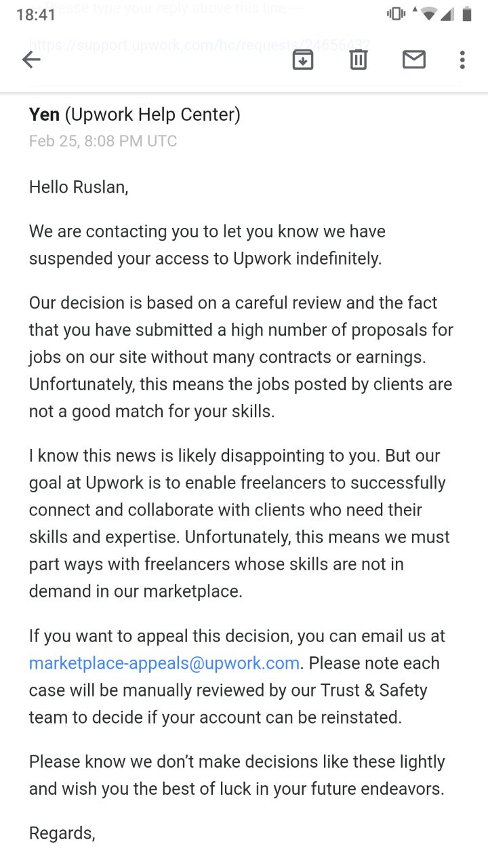
Task: Tap the 'Hello Ruslan,' greeting line
Action: [79, 187]
